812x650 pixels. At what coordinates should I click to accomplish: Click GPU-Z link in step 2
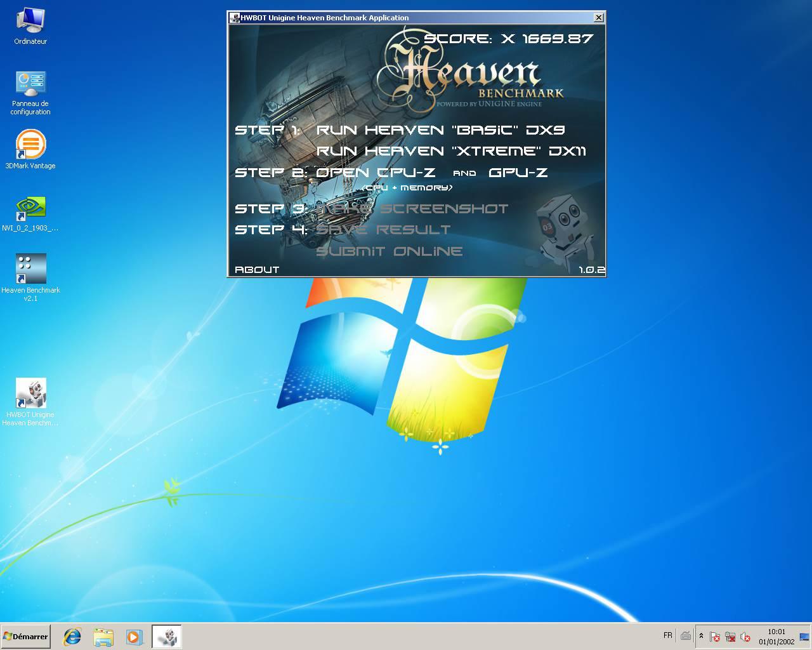[518, 173]
